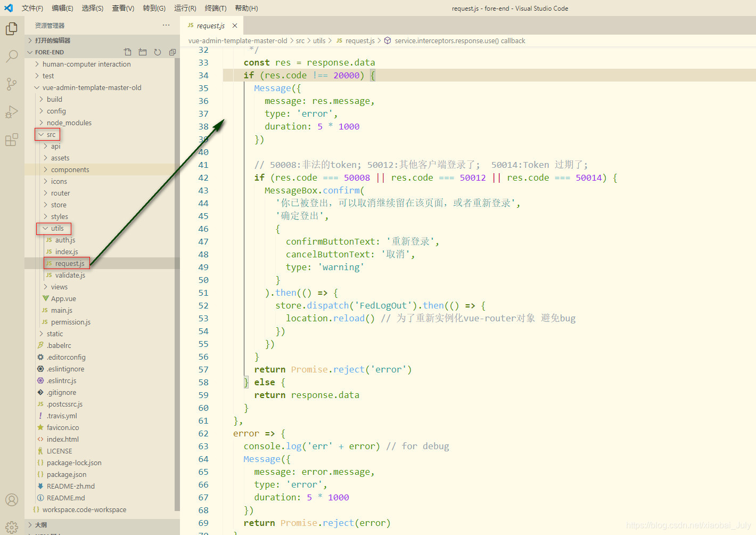The height and width of the screenshot is (535, 756).
Task: Expand the human-computer interaction folder
Action: tap(102, 64)
